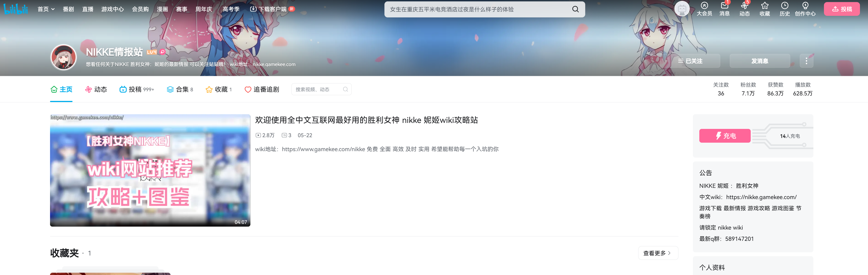The height and width of the screenshot is (275, 868).
Task: Click the top search magnifier icon
Action: tap(576, 9)
